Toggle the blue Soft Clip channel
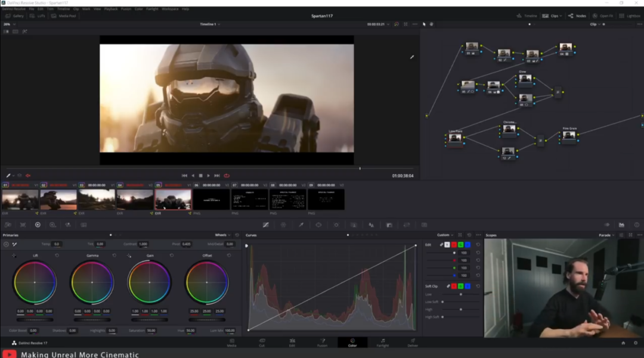The width and height of the screenshot is (644, 358). point(468,287)
